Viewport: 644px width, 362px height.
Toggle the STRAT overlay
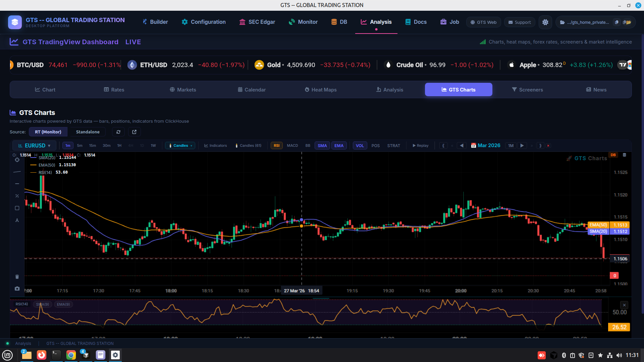394,145
